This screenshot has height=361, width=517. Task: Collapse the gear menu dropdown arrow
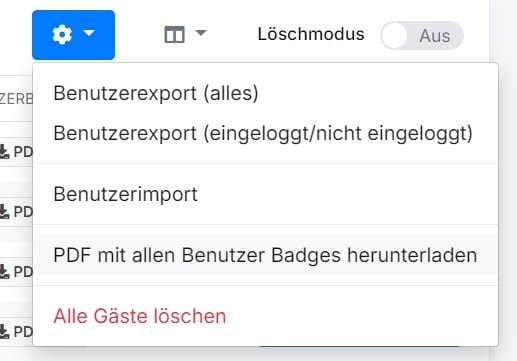pyautogui.click(x=89, y=33)
